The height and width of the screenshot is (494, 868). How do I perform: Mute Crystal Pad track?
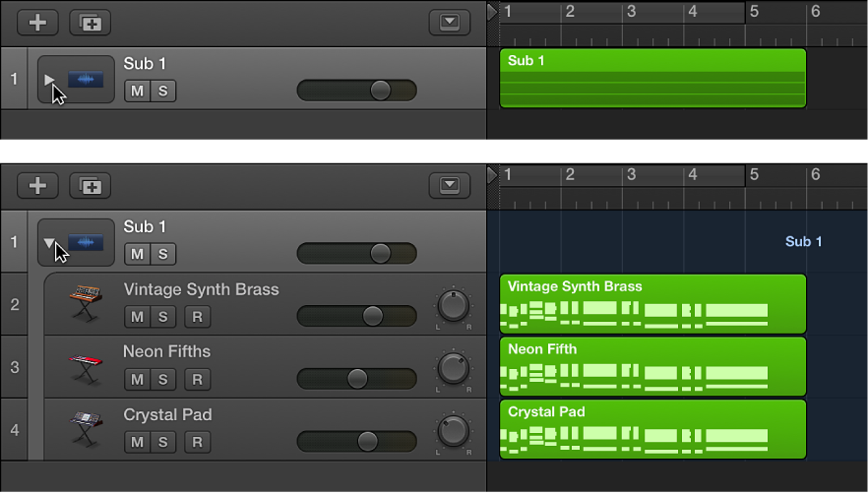tap(138, 442)
